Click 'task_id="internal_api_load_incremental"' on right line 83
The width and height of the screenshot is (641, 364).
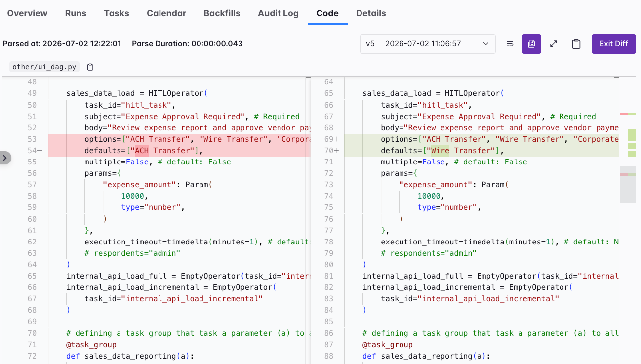coord(470,299)
